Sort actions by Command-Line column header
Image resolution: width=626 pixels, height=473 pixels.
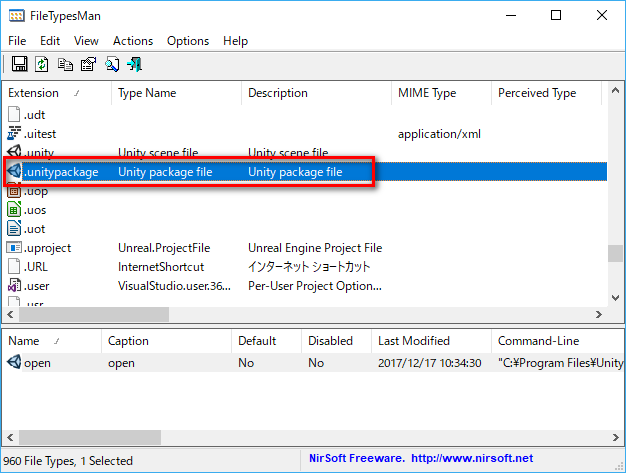coord(557,341)
